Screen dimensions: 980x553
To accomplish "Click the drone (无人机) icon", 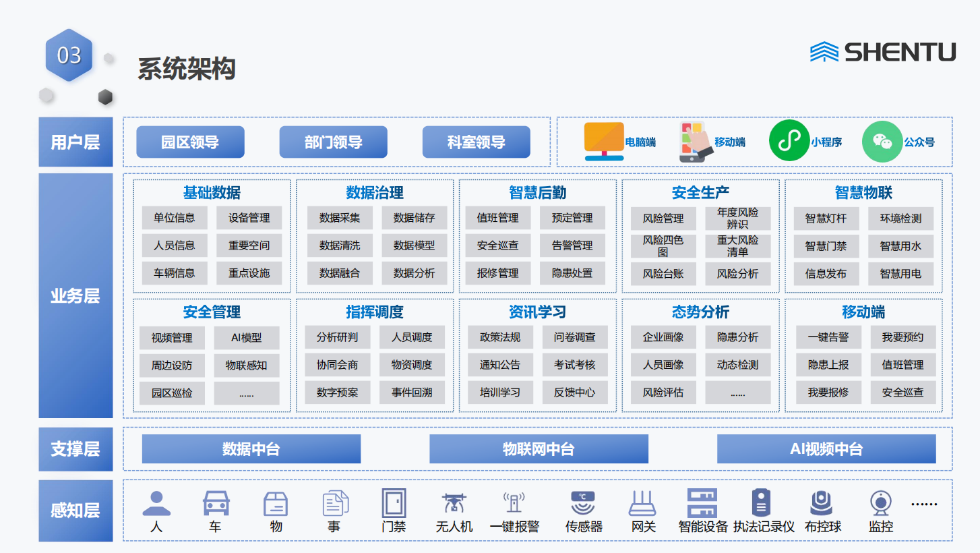I will point(454,503).
